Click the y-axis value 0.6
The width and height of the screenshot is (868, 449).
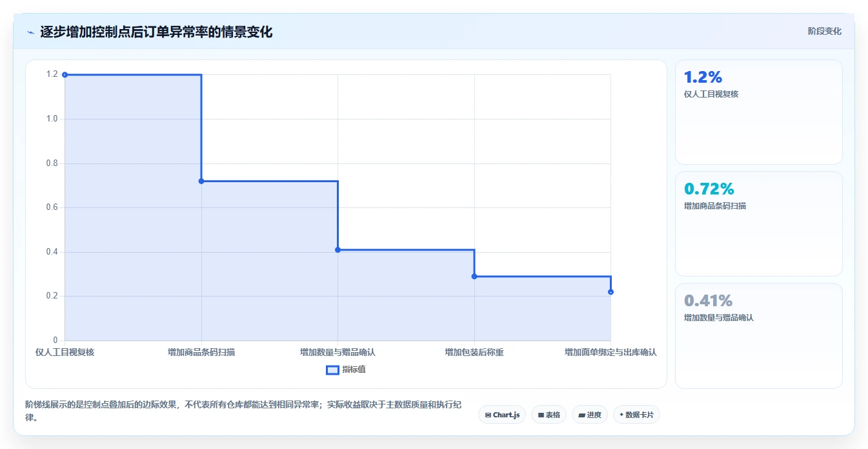(x=52, y=207)
